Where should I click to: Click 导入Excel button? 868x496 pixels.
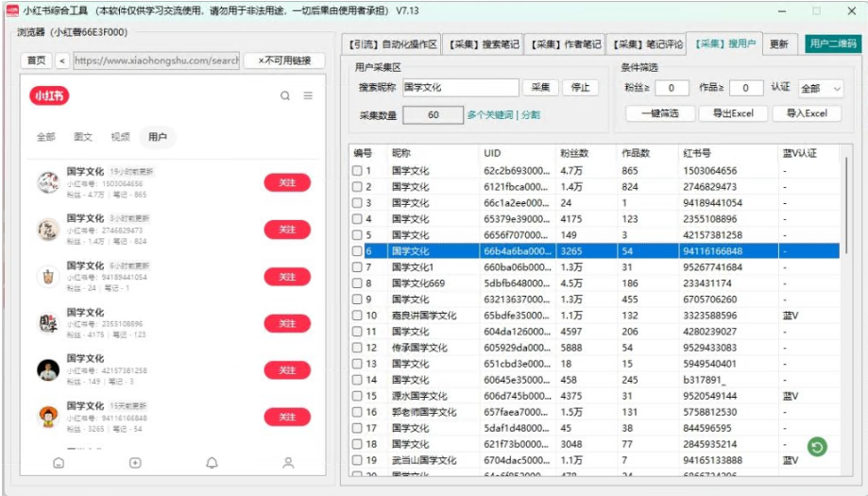point(807,113)
